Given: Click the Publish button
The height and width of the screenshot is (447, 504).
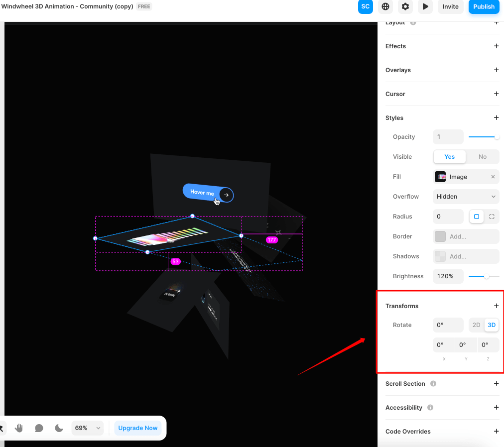Looking at the screenshot, I should (x=484, y=6).
